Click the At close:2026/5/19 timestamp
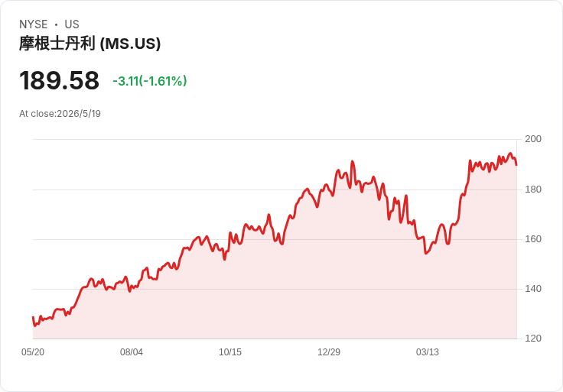The height and width of the screenshot is (392, 563). 60,114
